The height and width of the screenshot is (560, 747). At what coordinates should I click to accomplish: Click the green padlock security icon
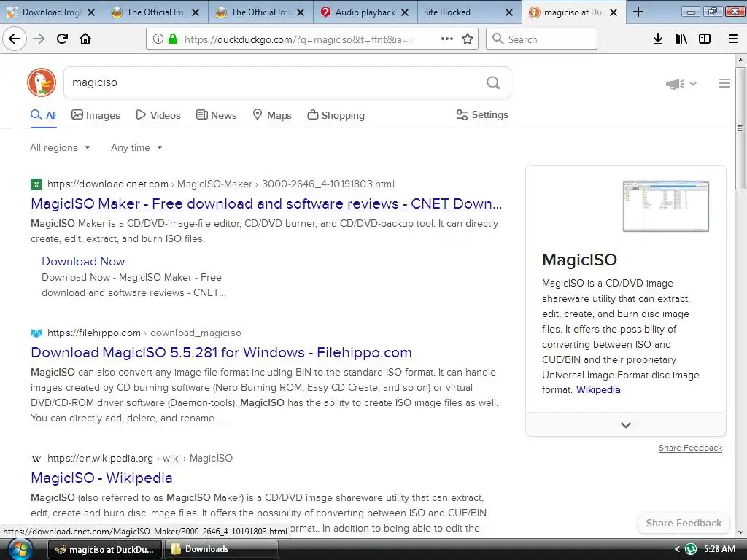[x=173, y=39]
